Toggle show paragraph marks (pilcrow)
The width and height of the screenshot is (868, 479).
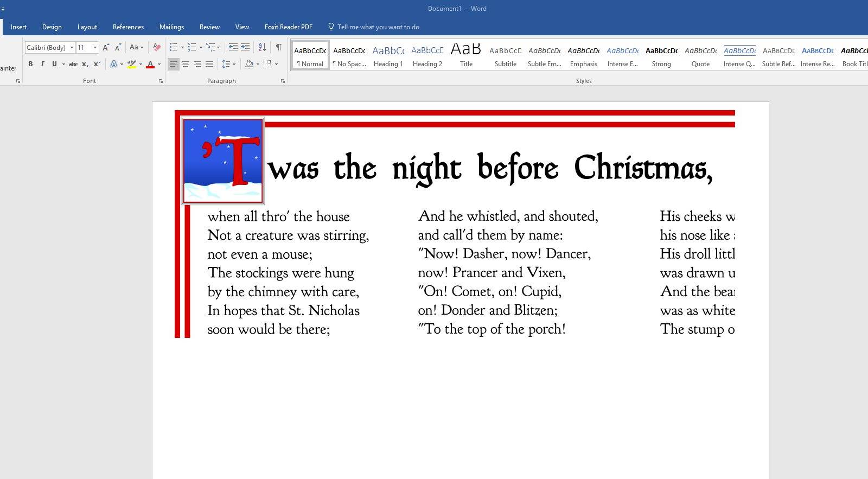(278, 47)
